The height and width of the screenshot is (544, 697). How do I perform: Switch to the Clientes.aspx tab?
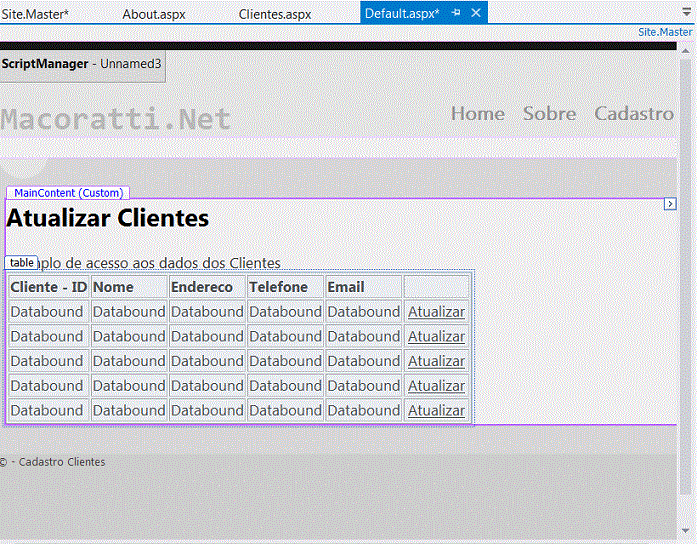[275, 14]
